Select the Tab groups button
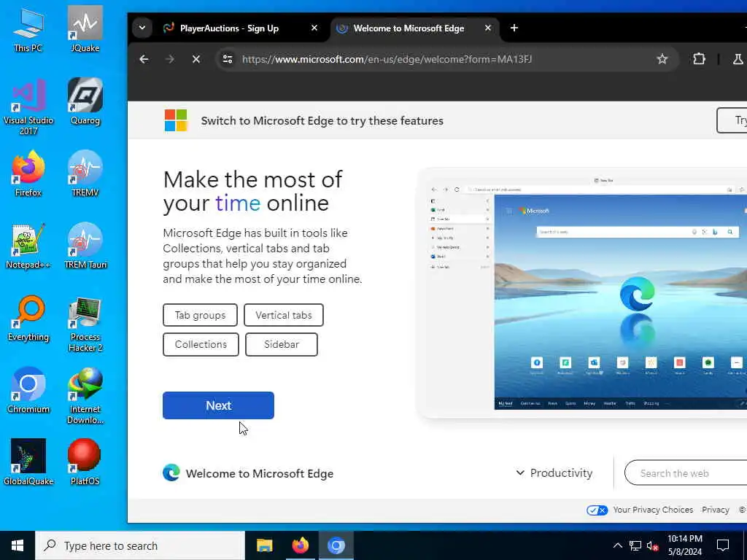Image resolution: width=747 pixels, height=560 pixels. 200,315
